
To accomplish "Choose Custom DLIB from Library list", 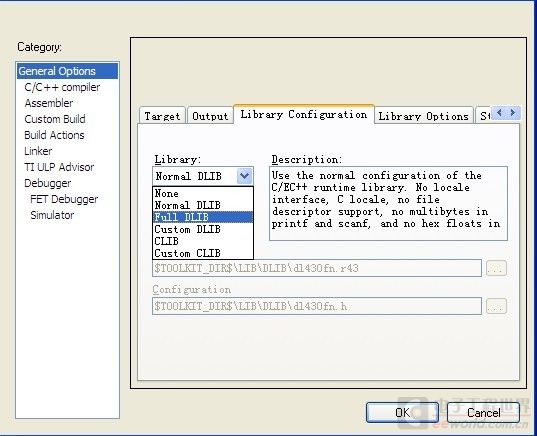I will tap(203, 229).
